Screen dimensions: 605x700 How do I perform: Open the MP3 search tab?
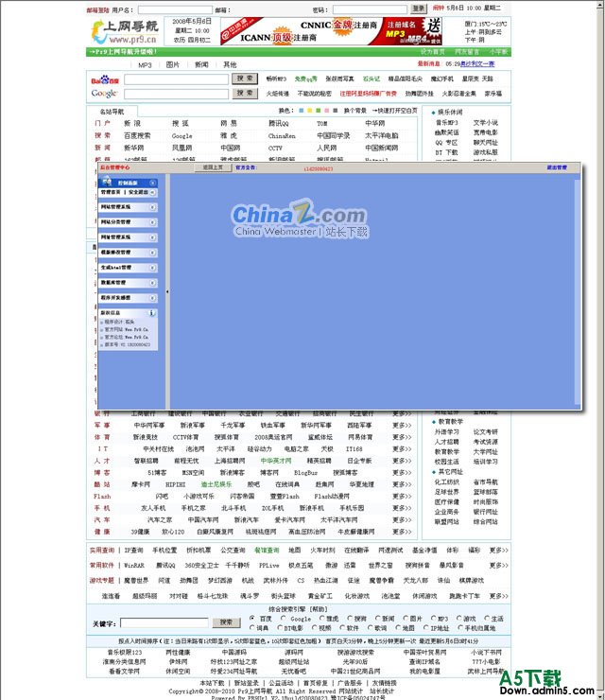tap(145, 65)
